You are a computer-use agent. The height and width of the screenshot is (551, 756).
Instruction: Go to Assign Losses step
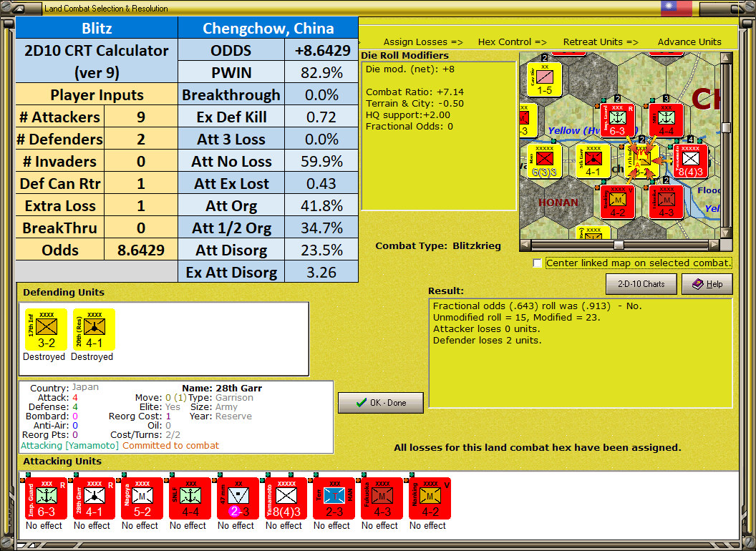pyautogui.click(x=423, y=42)
